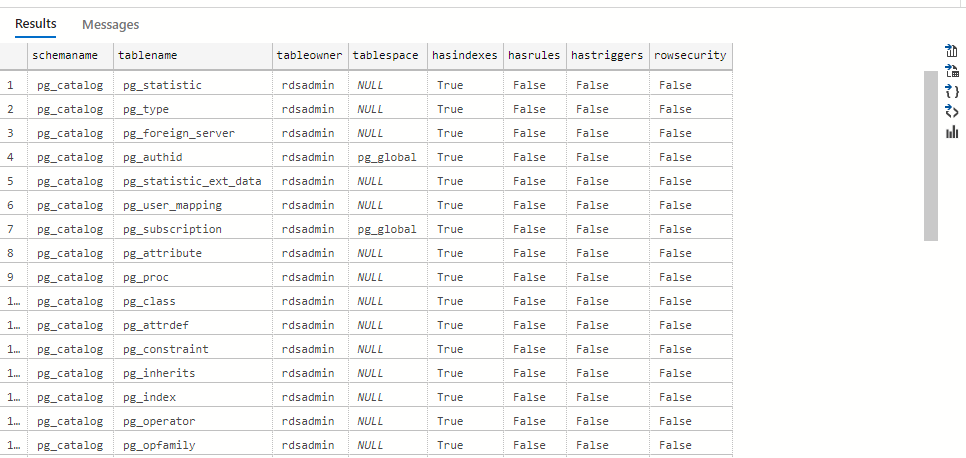Click the rowsecurity column header

click(690, 56)
